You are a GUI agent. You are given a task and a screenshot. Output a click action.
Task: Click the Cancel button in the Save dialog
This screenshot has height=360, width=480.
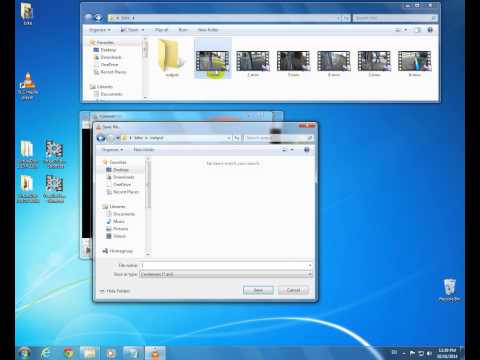coord(293,290)
